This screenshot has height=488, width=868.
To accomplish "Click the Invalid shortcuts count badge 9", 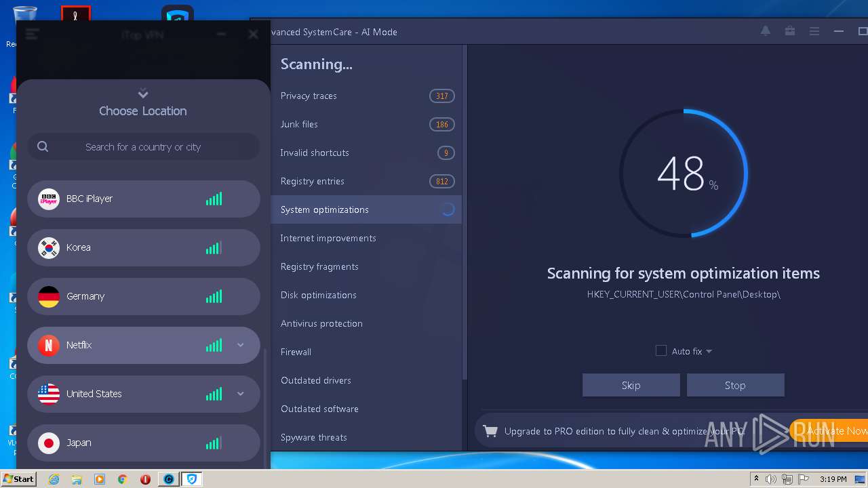I will tap(446, 152).
